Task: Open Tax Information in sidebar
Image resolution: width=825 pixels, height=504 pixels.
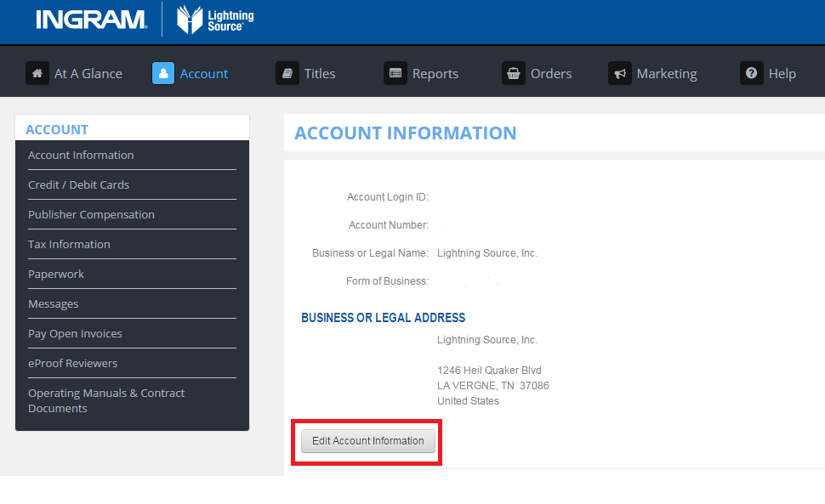Action: point(69,245)
